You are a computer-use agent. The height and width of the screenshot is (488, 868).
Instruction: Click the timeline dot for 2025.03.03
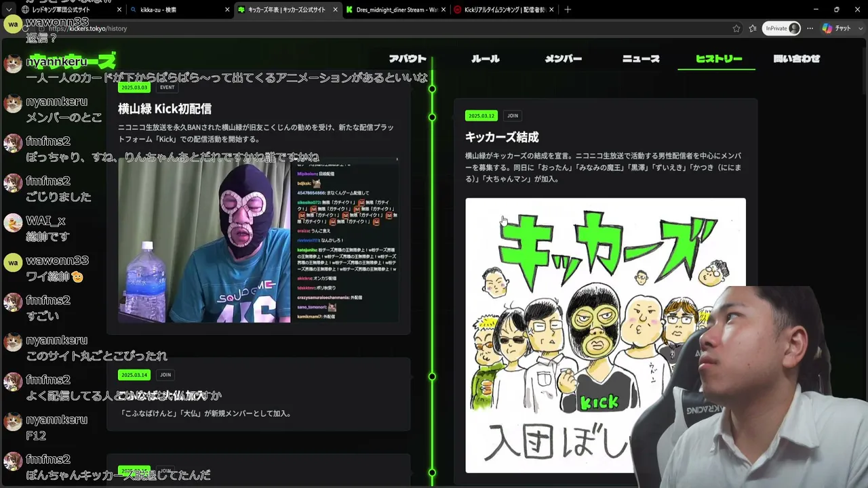[432, 89]
